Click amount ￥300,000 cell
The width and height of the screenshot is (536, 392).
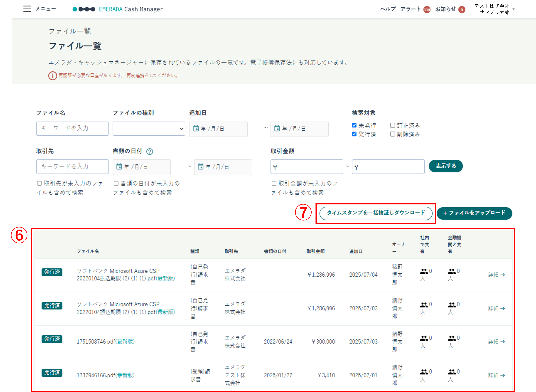click(x=323, y=341)
